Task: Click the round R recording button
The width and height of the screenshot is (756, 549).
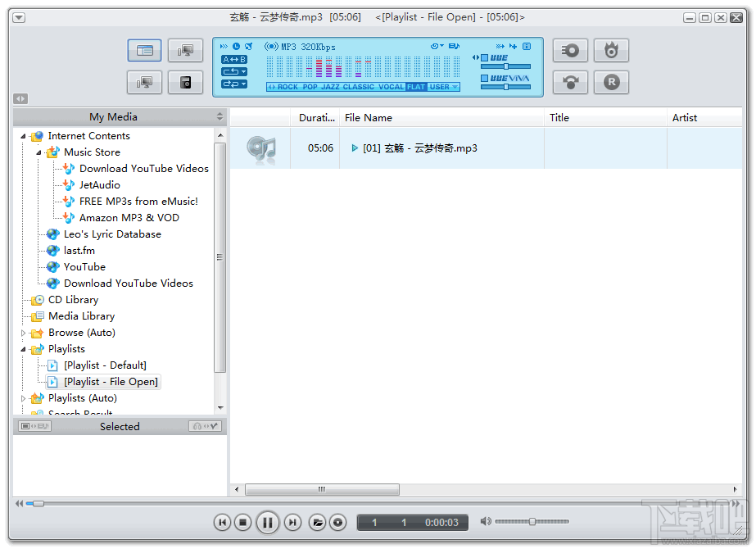Action: 611,82
